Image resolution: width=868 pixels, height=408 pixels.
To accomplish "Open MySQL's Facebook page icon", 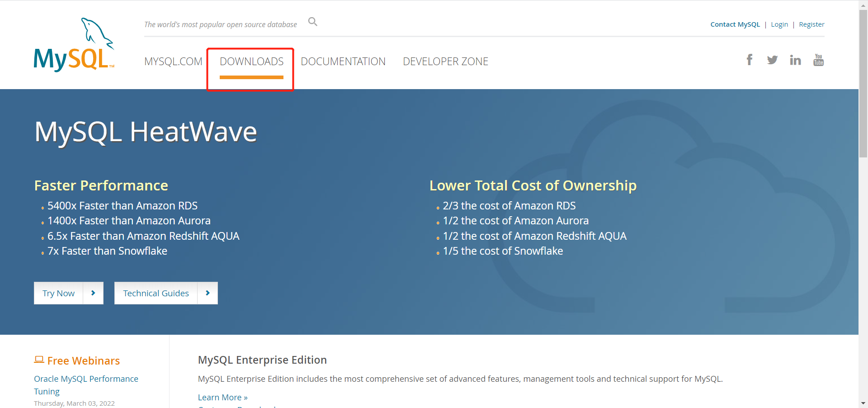I will coord(750,60).
